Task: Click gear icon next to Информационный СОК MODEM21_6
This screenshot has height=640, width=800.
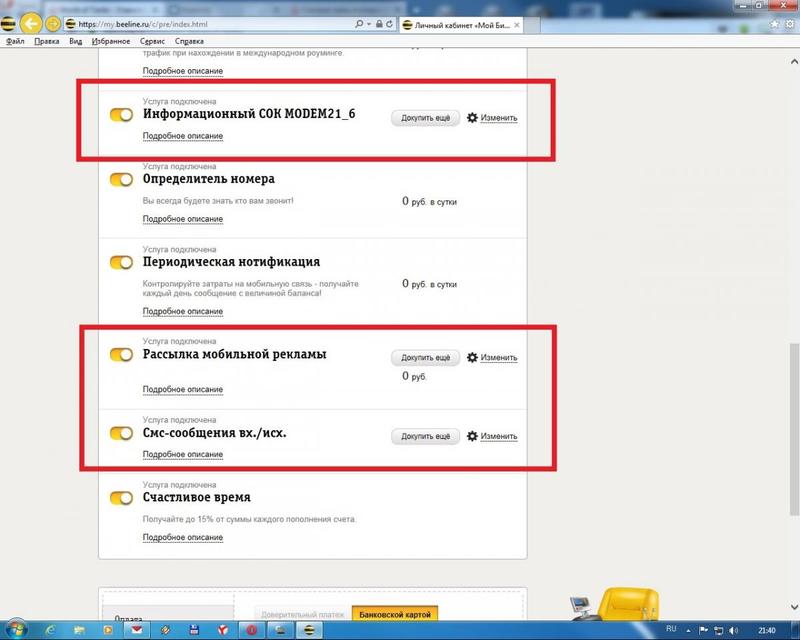Action: coord(472,118)
